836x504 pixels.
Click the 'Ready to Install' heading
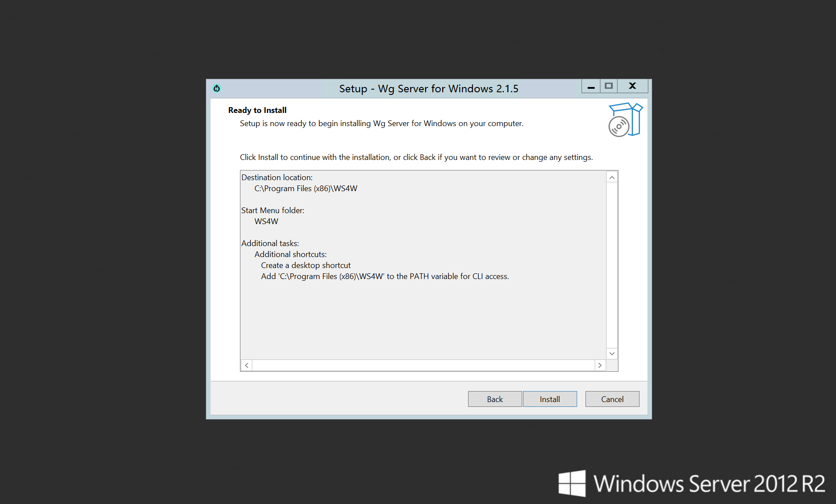click(257, 110)
